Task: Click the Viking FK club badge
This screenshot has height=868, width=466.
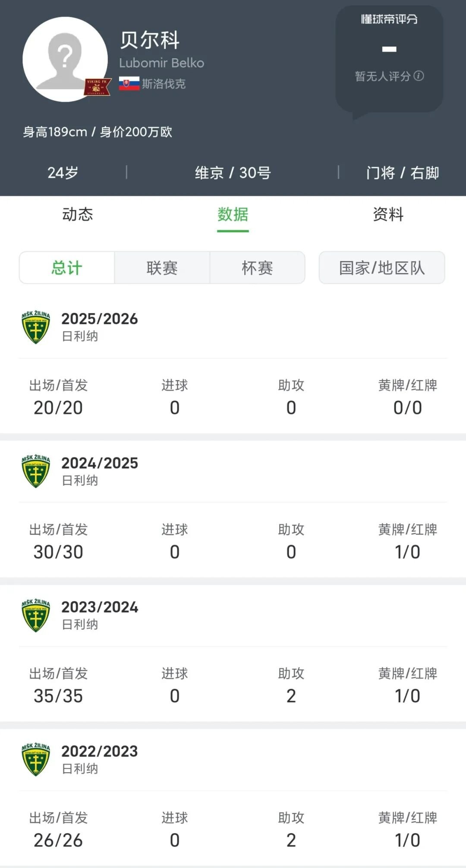Action: pos(98,87)
